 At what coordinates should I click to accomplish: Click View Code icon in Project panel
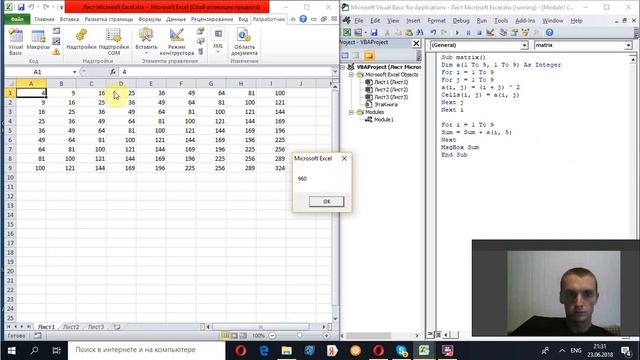click(x=345, y=56)
